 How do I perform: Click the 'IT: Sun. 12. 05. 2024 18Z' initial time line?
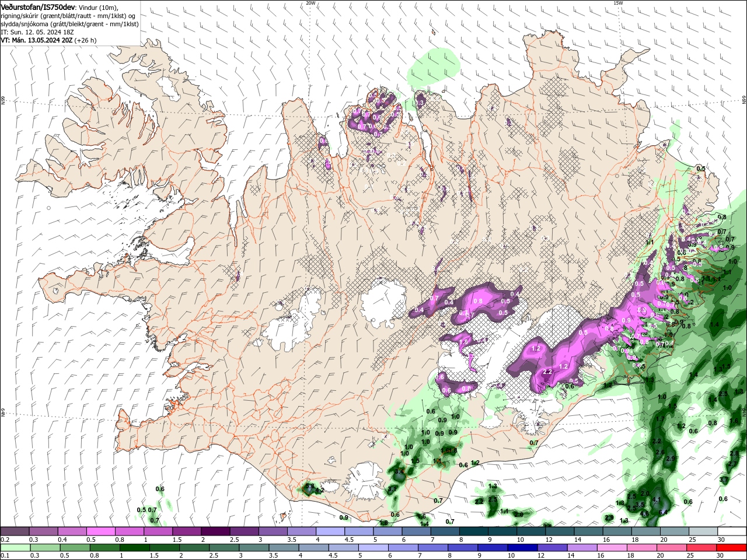(x=37, y=32)
